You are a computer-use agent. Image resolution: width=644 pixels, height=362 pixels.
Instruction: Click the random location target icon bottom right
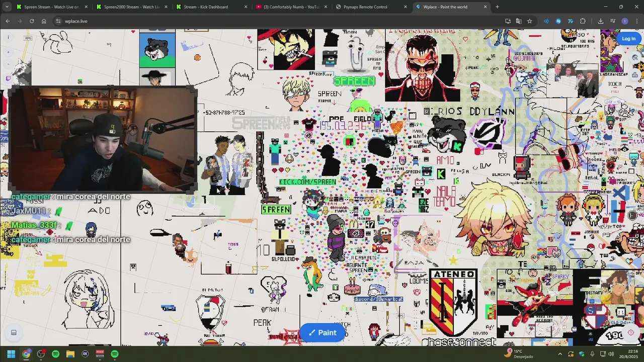pyautogui.click(x=631, y=332)
